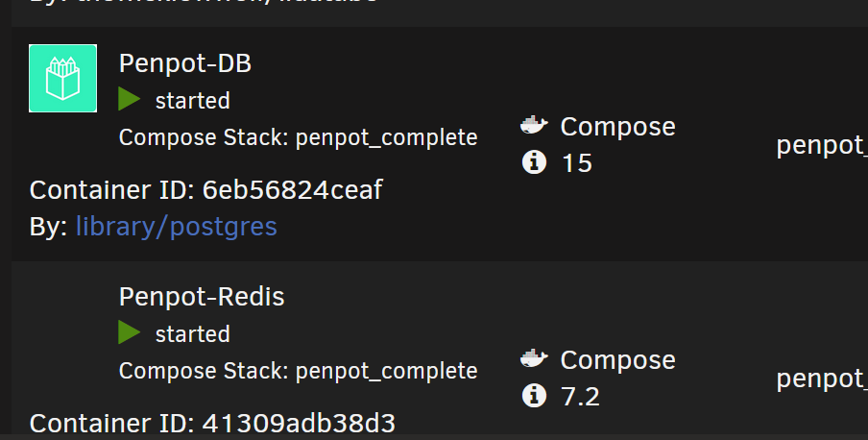Click Container ID 41309adb38d3 text
868x440 pixels.
[x=212, y=424]
